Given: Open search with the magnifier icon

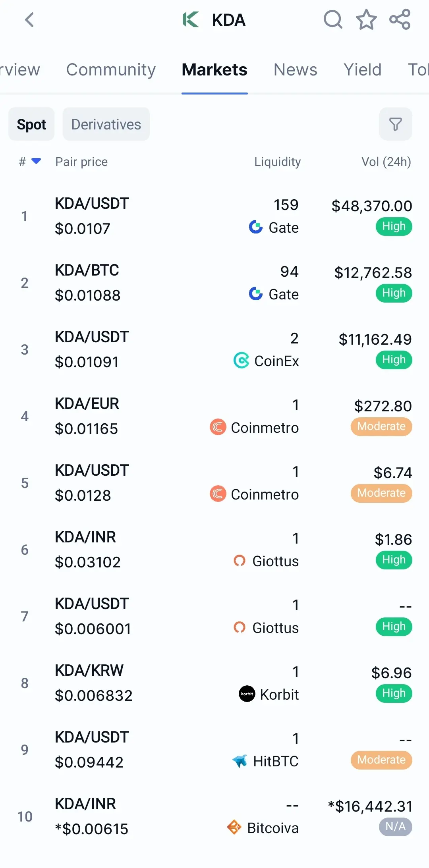Looking at the screenshot, I should tap(333, 20).
